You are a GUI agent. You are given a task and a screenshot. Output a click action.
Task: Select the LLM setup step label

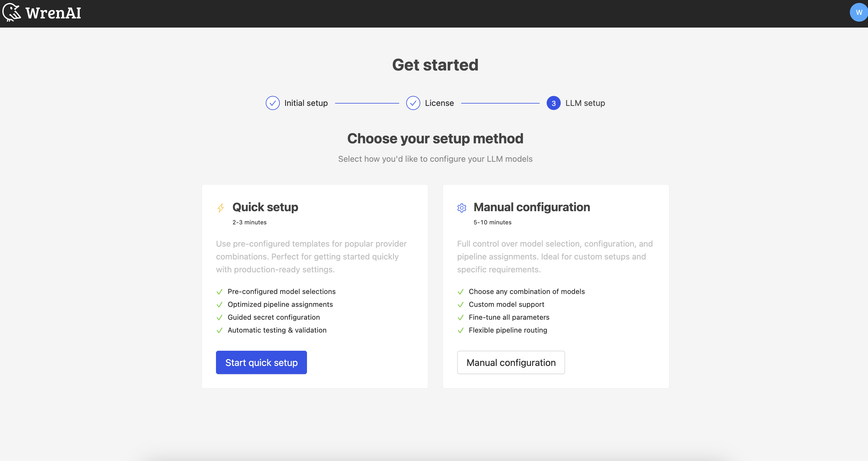click(x=585, y=103)
